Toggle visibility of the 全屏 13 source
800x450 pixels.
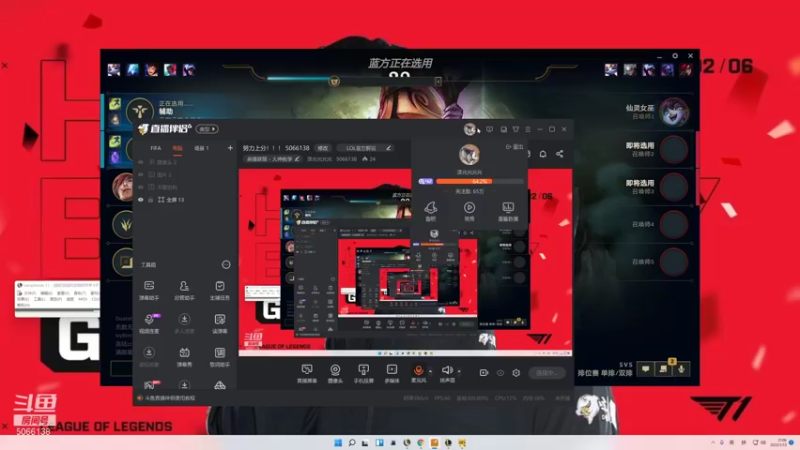(141, 199)
